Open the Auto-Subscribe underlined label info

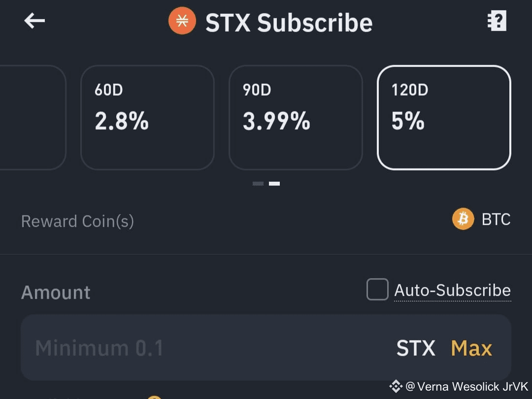click(452, 290)
